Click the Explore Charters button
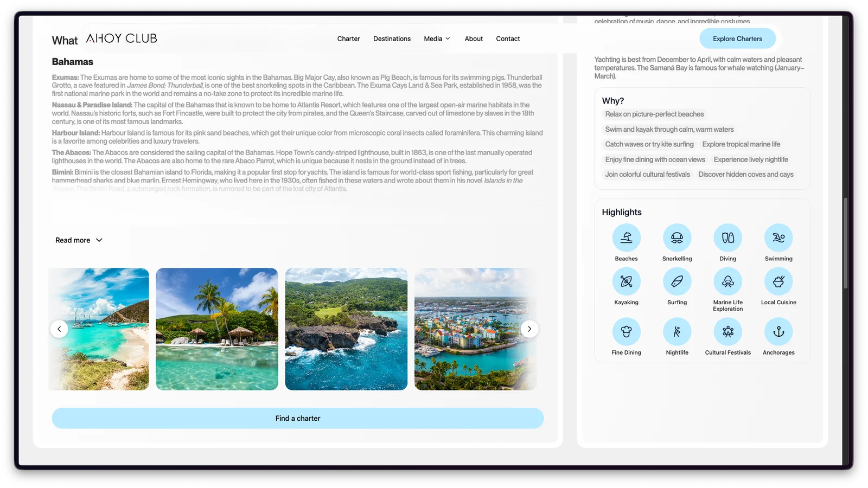Screen dimensions: 868x488 [737, 38]
